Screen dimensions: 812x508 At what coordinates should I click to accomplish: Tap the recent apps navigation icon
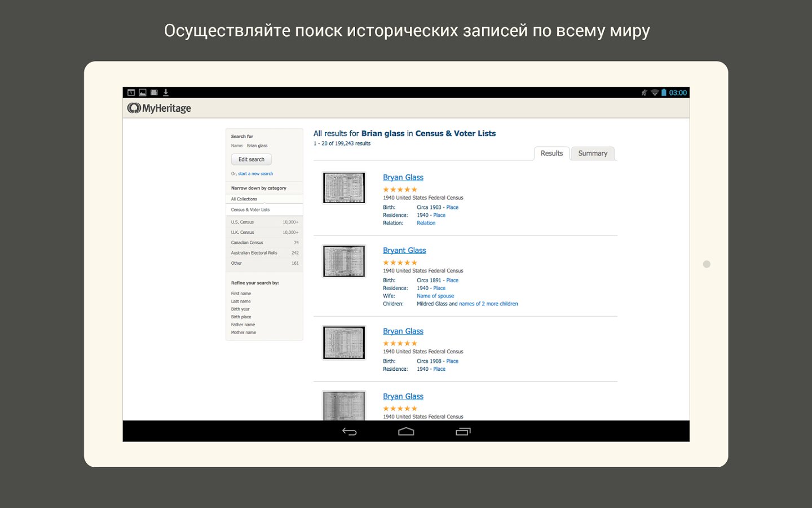tap(463, 432)
